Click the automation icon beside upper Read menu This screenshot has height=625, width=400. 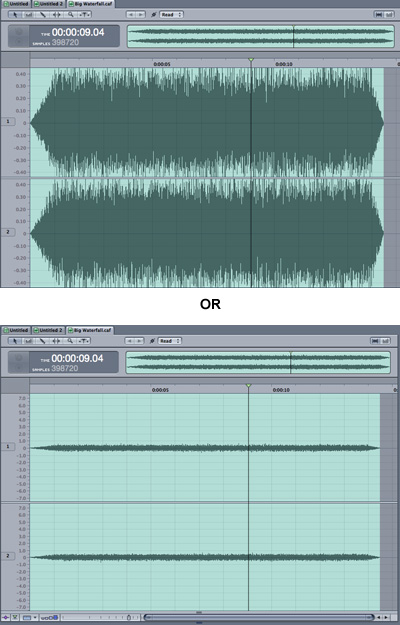153,15
